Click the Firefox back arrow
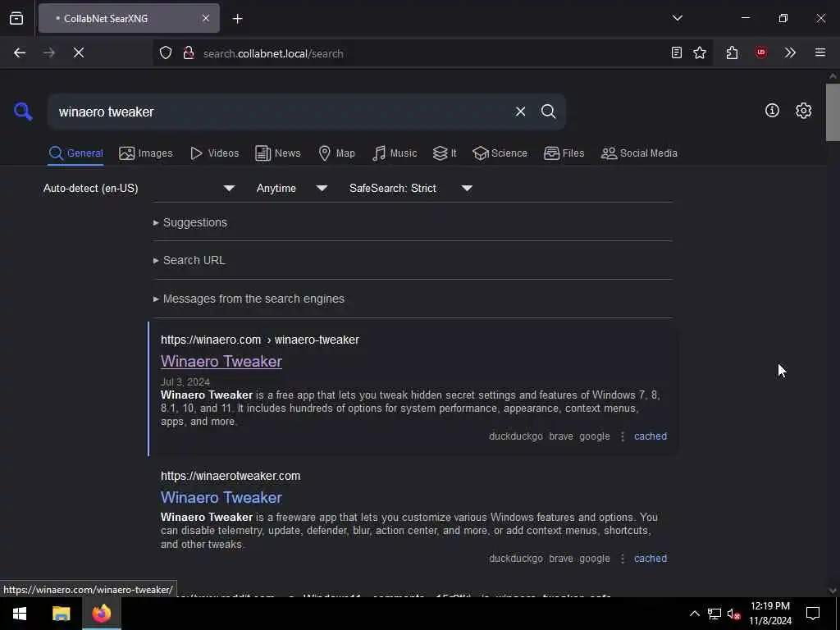840x630 pixels. pyautogui.click(x=20, y=52)
